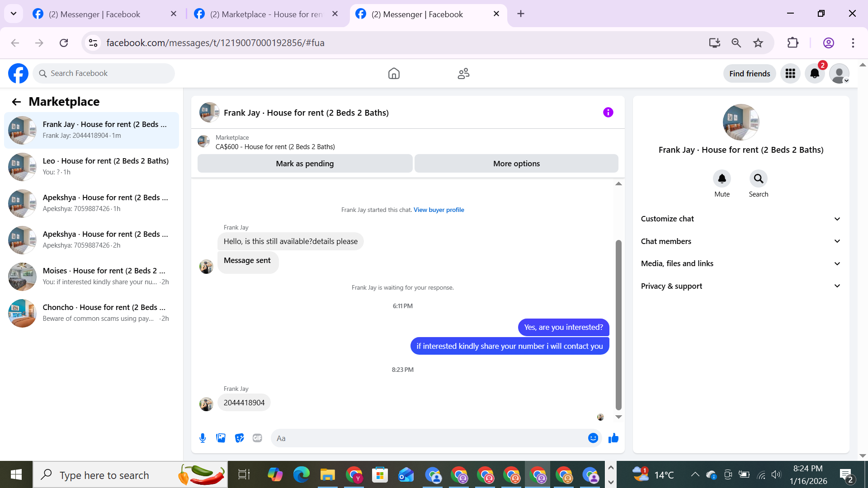Image resolution: width=868 pixels, height=488 pixels.
Task: Search in conversation magnifier icon
Action: click(758, 179)
